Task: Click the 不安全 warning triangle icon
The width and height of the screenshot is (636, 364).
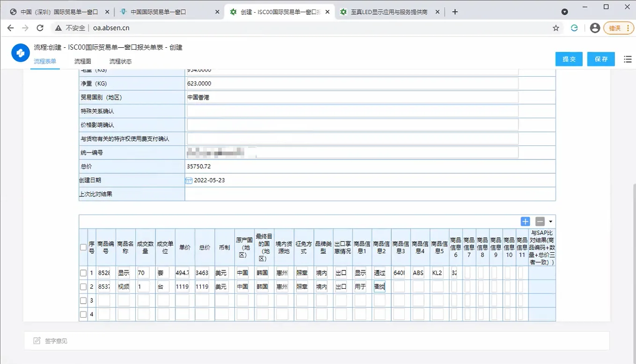Action: click(58, 28)
